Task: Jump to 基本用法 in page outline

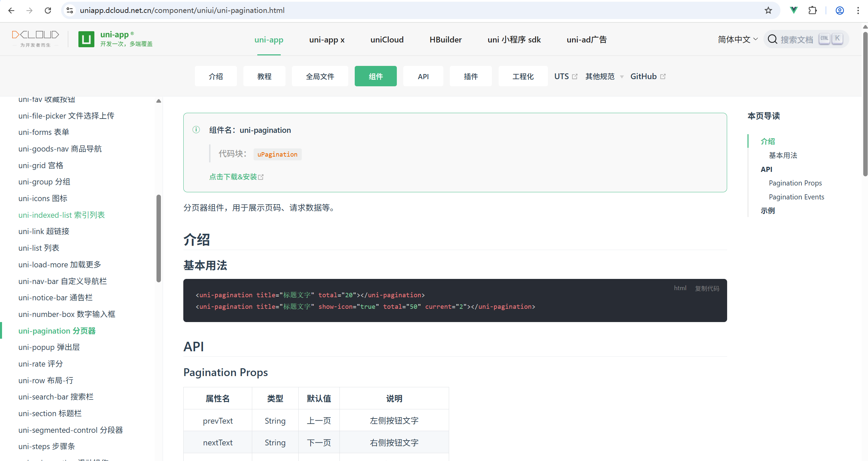Action: tap(783, 155)
